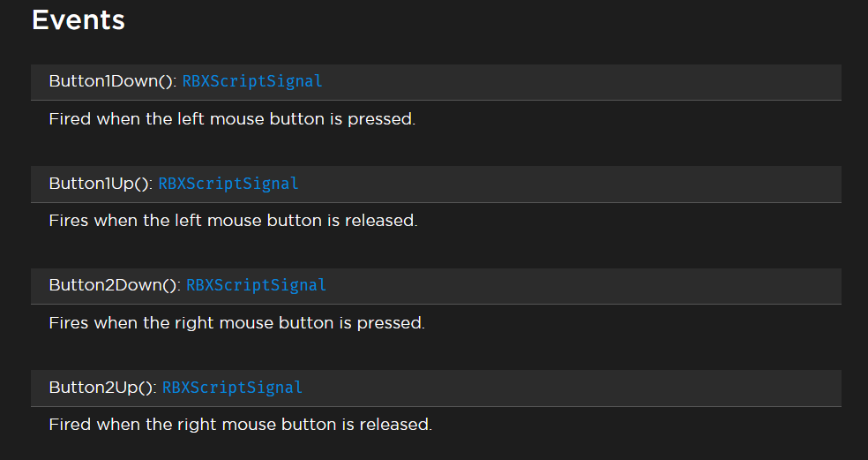Click description 'Fired when the right mouse button is released'

coord(240,425)
